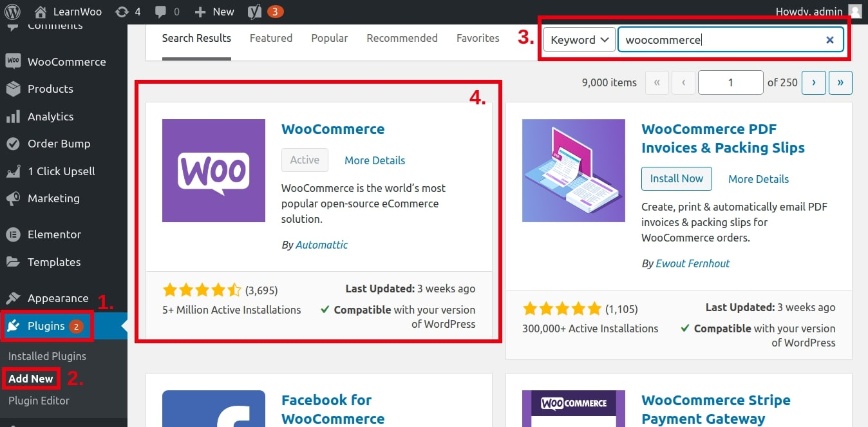Click the Templates folder icon
Viewport: 868px width, 427px height.
click(13, 262)
